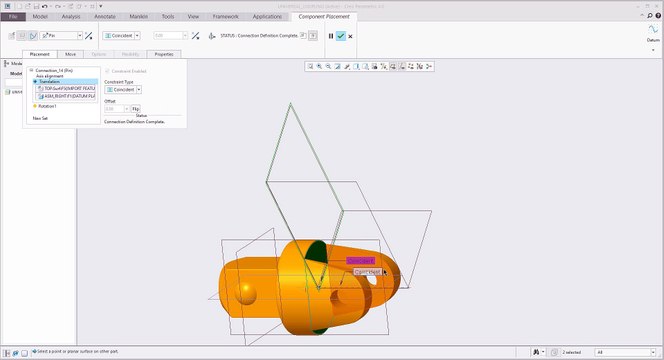
Task: Switch to the Analysis ribbon tab
Action: 71,17
